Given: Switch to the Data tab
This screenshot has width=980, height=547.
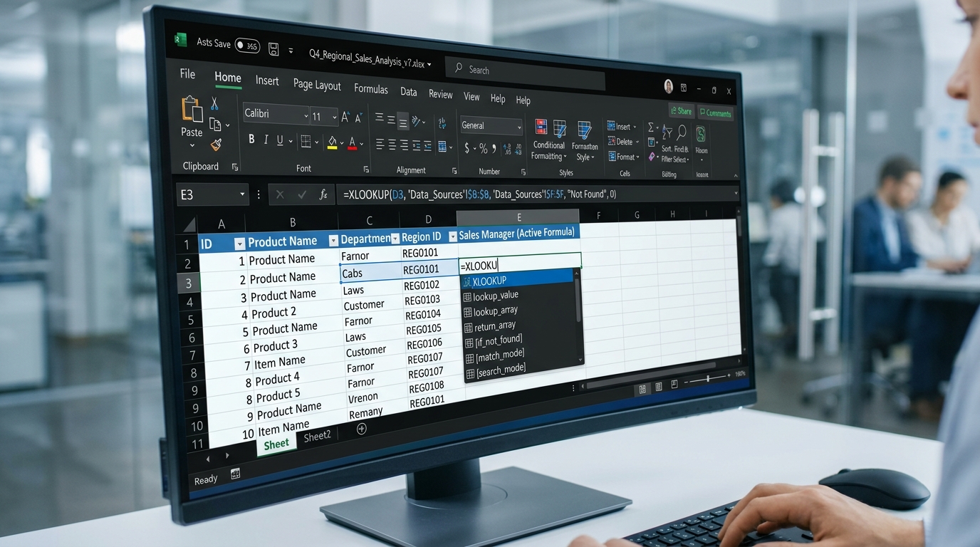Looking at the screenshot, I should 409,92.
